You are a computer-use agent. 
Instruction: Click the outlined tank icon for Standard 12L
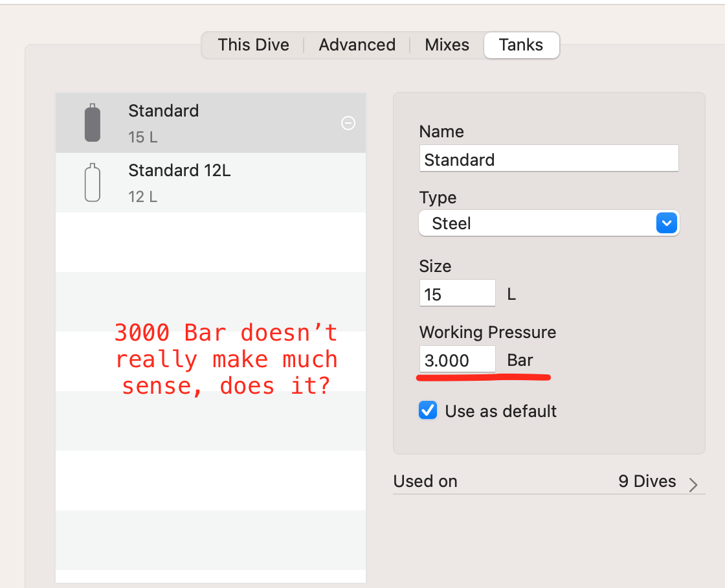point(93,183)
